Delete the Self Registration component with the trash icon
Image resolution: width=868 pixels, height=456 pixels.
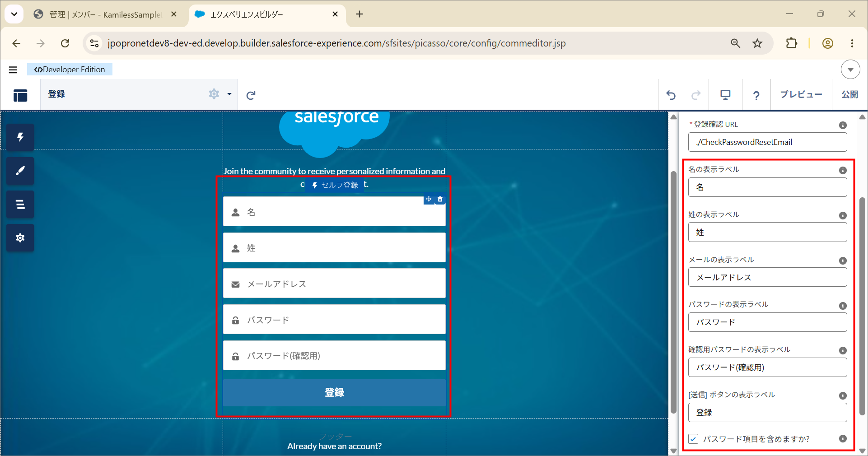pos(440,199)
